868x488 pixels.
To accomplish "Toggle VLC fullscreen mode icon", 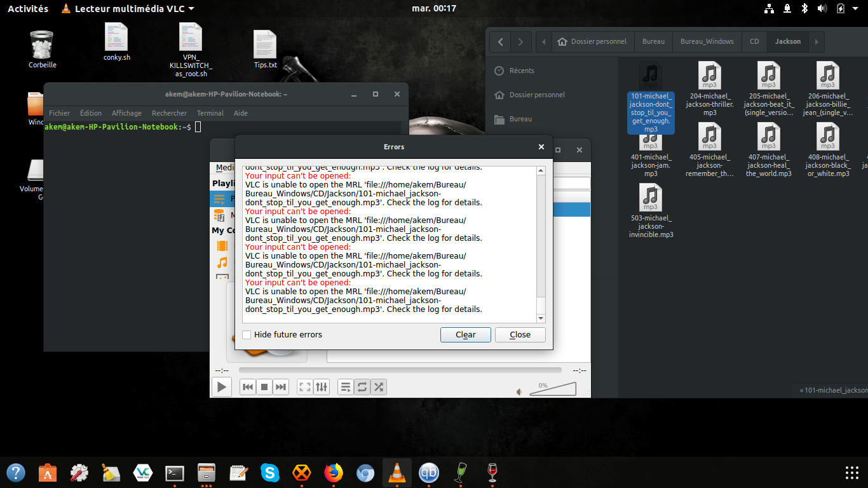I will click(x=305, y=386).
